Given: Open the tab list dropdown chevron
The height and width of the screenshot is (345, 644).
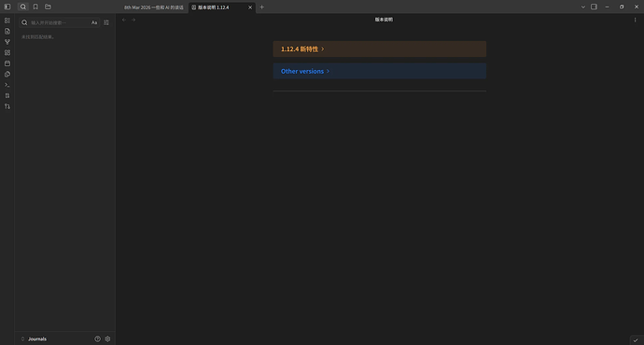Looking at the screenshot, I should click(x=582, y=7).
